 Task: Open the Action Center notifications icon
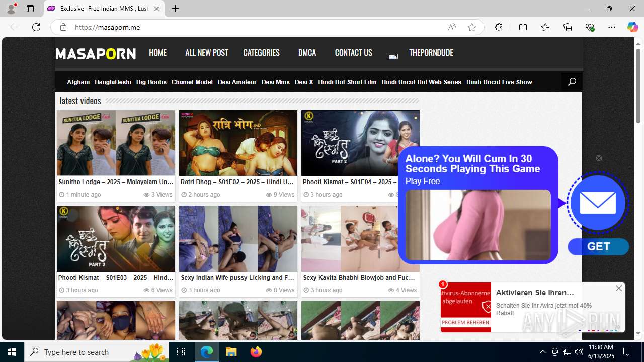[627, 352]
